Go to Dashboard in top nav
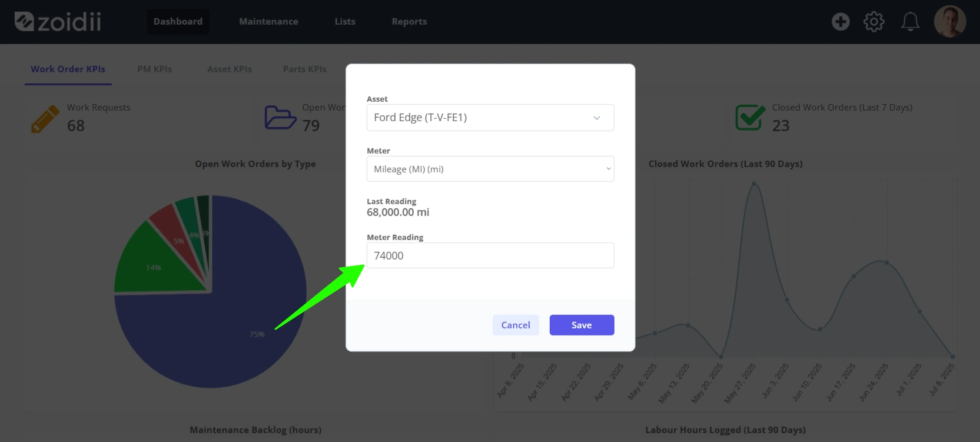Image resolution: width=980 pixels, height=442 pixels. [x=178, y=22]
